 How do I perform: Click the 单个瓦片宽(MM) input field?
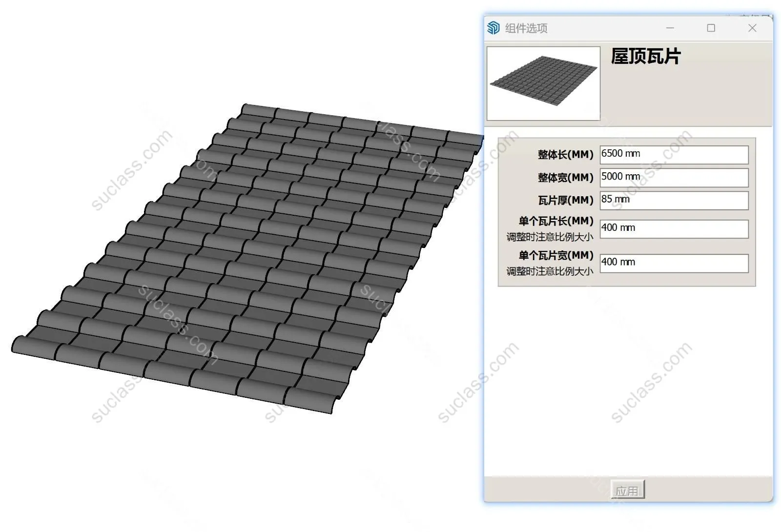pyautogui.click(x=674, y=263)
